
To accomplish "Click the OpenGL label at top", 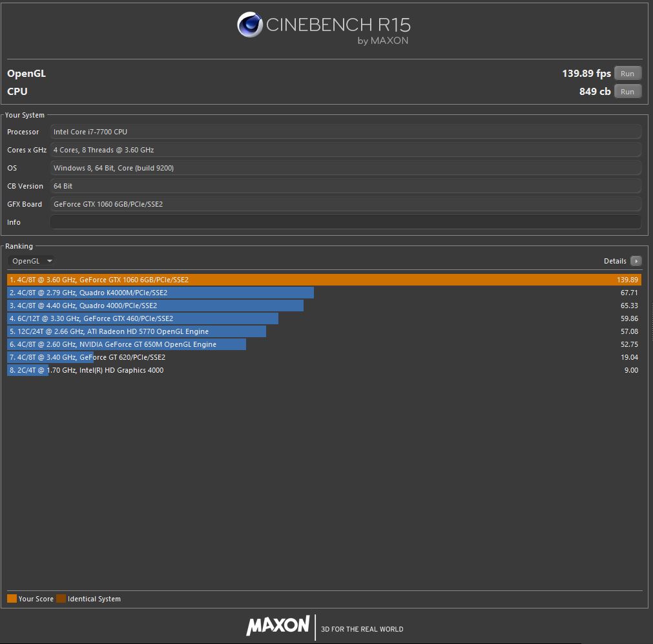I will pos(26,74).
